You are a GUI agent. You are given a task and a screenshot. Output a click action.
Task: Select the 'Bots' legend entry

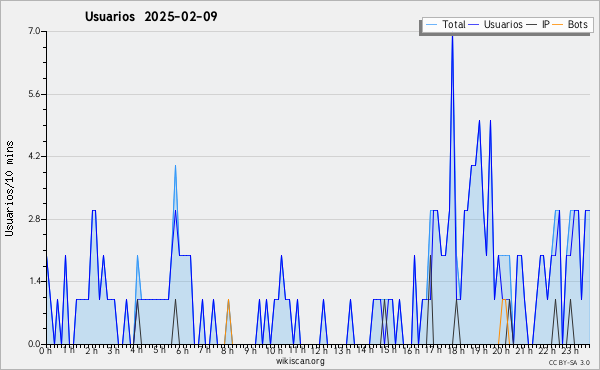point(570,24)
